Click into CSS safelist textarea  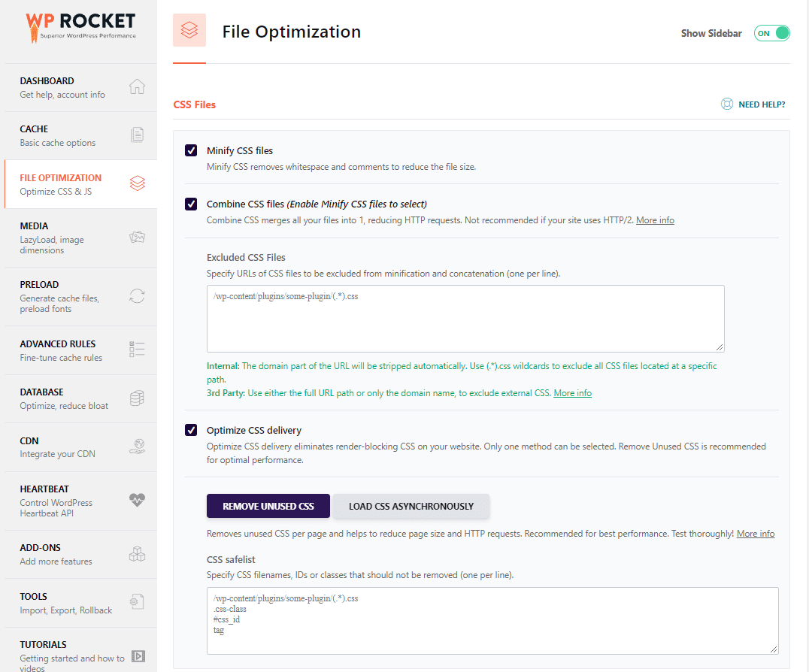pos(492,621)
